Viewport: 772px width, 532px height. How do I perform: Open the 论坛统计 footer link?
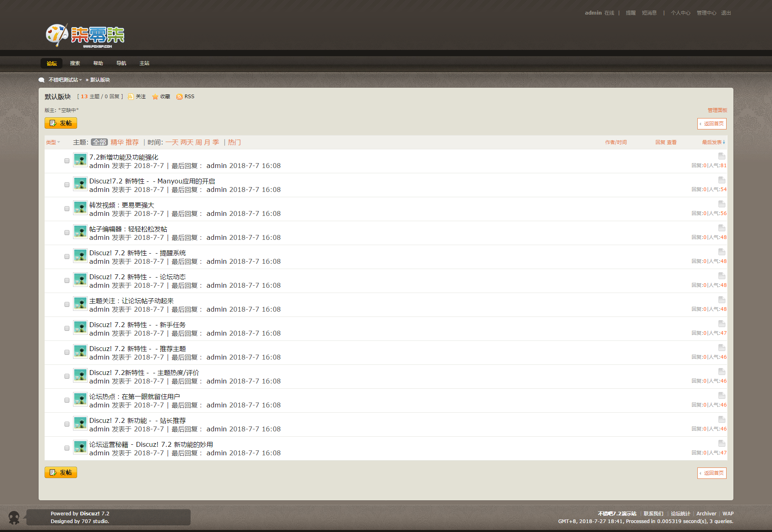pos(680,514)
